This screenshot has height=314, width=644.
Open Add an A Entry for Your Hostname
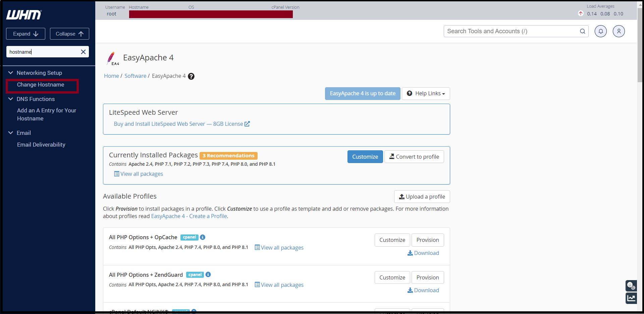47,114
